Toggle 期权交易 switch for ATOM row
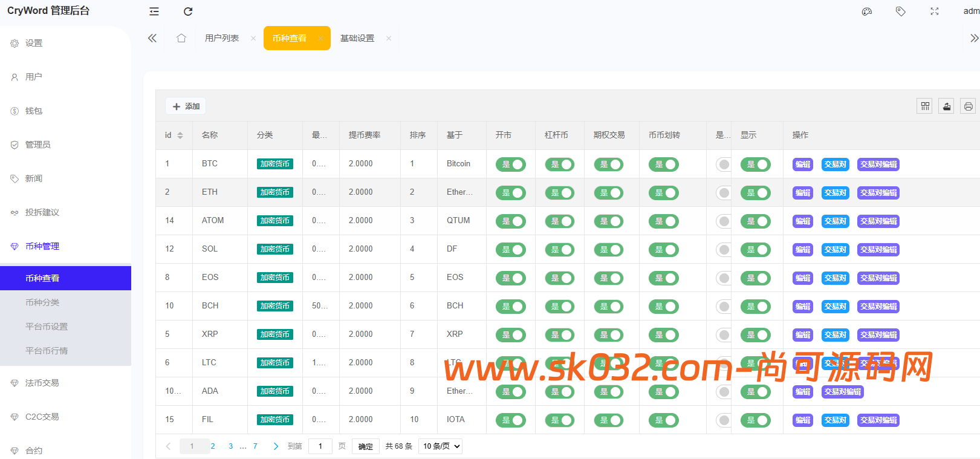Screen dimensions: 980x459 click(609, 221)
